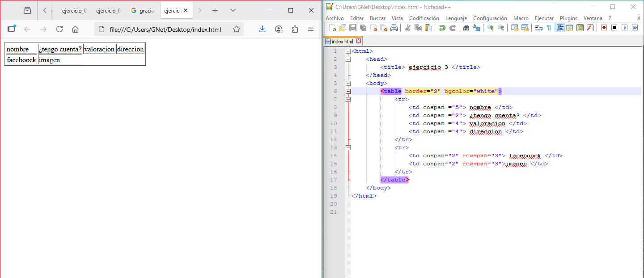Start macro recording with red circle icon
644x278 pixels.
click(x=604, y=28)
